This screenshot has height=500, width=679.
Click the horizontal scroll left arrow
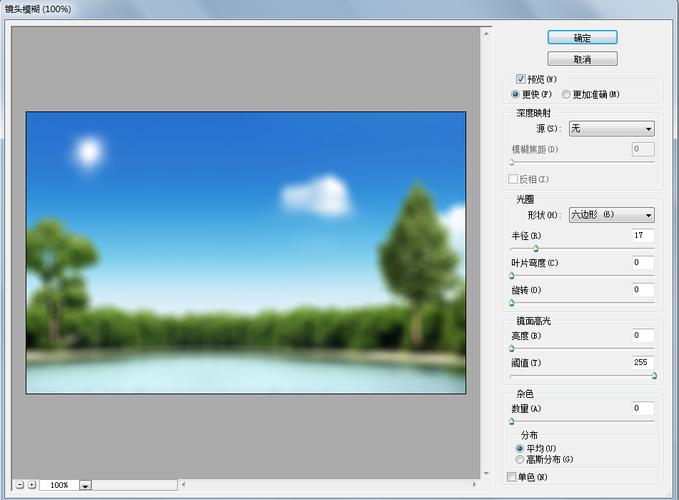(x=184, y=485)
